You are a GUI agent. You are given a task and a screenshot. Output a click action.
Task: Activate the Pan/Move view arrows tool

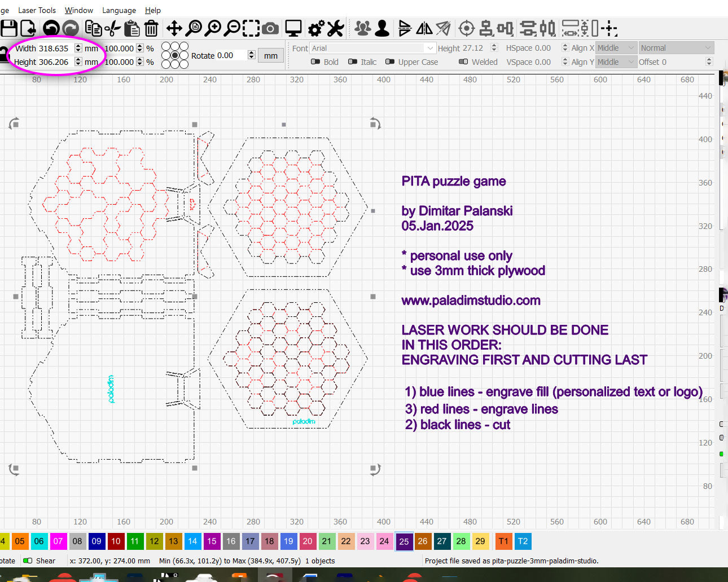tap(174, 28)
